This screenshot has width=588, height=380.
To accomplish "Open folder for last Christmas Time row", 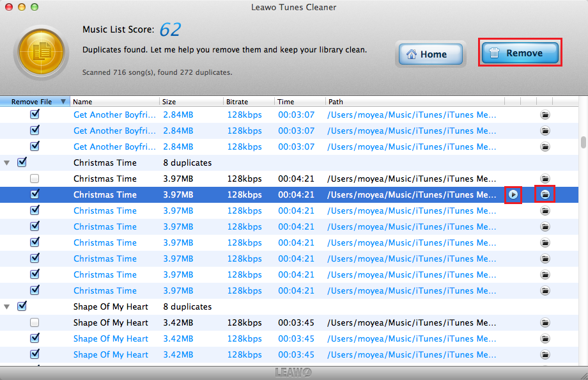I will pyautogui.click(x=545, y=290).
